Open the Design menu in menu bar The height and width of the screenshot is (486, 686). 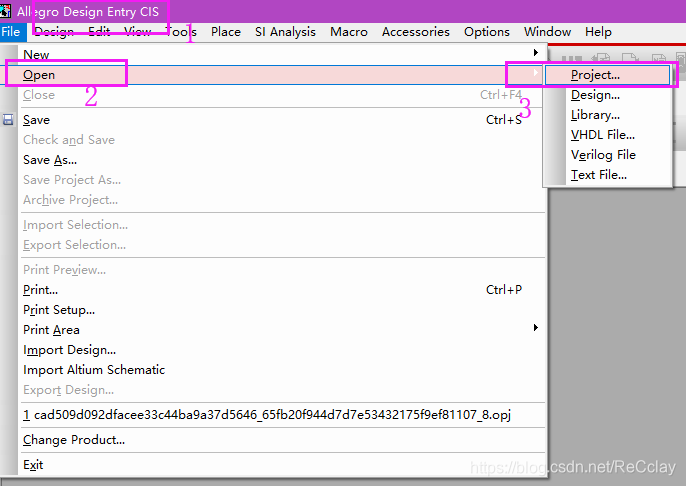pyautogui.click(x=54, y=32)
